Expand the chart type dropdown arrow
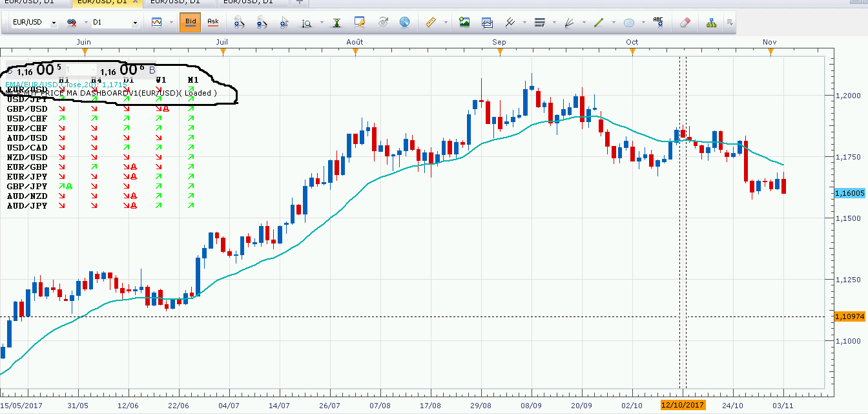868x414 pixels. click(171, 23)
